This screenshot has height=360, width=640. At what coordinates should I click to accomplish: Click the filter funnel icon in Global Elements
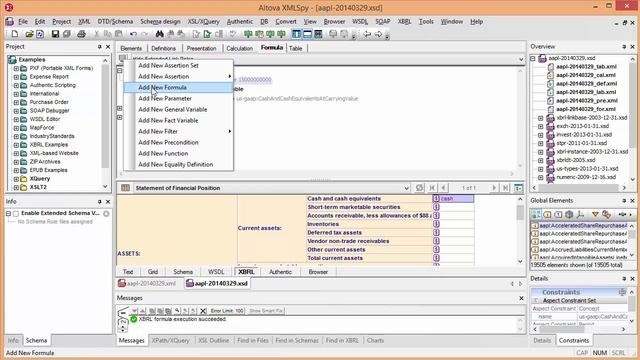595,214
